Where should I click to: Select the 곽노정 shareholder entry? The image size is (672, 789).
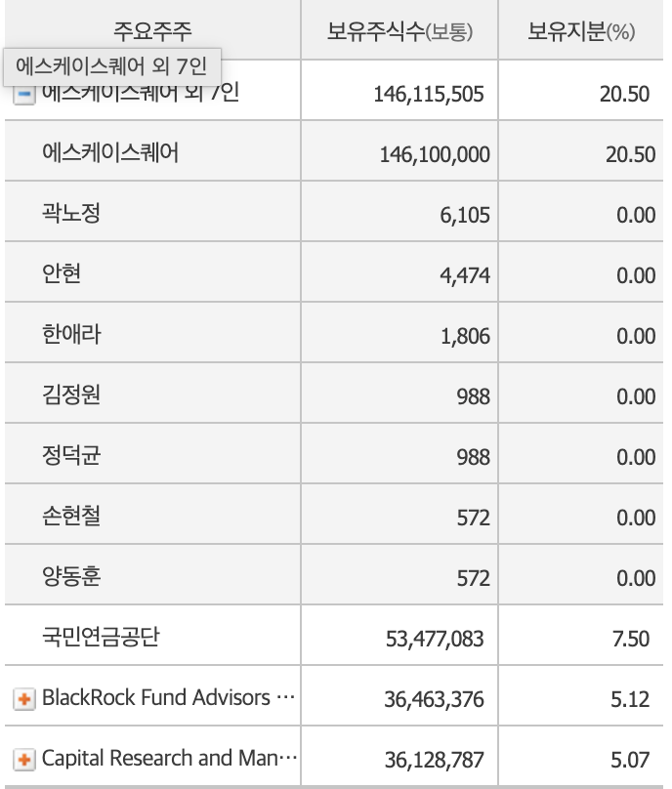[71, 213]
